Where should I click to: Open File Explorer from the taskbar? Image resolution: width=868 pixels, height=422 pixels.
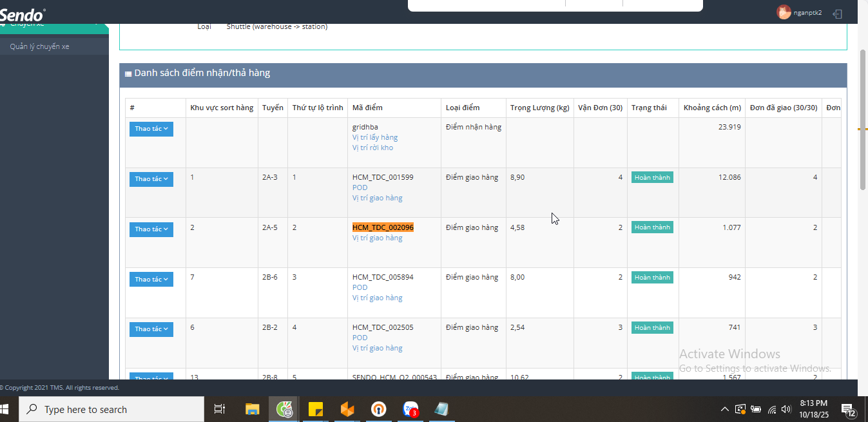(252, 409)
